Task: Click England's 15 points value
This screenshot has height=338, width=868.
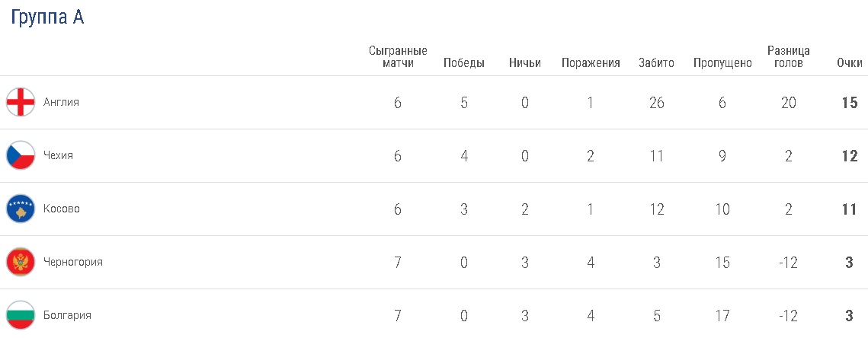Action: [x=850, y=103]
